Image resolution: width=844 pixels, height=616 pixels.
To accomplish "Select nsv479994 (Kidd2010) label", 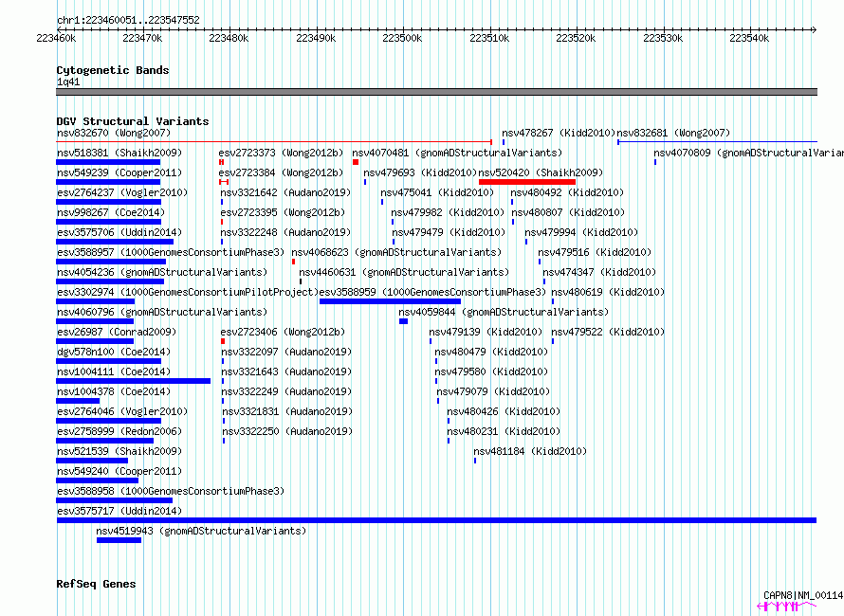I will (581, 232).
